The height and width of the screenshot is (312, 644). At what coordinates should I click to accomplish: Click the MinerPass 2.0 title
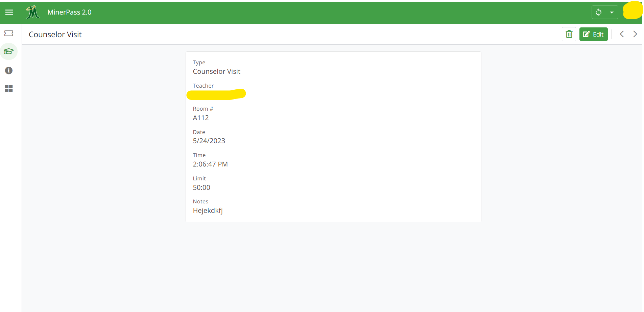pyautogui.click(x=69, y=12)
